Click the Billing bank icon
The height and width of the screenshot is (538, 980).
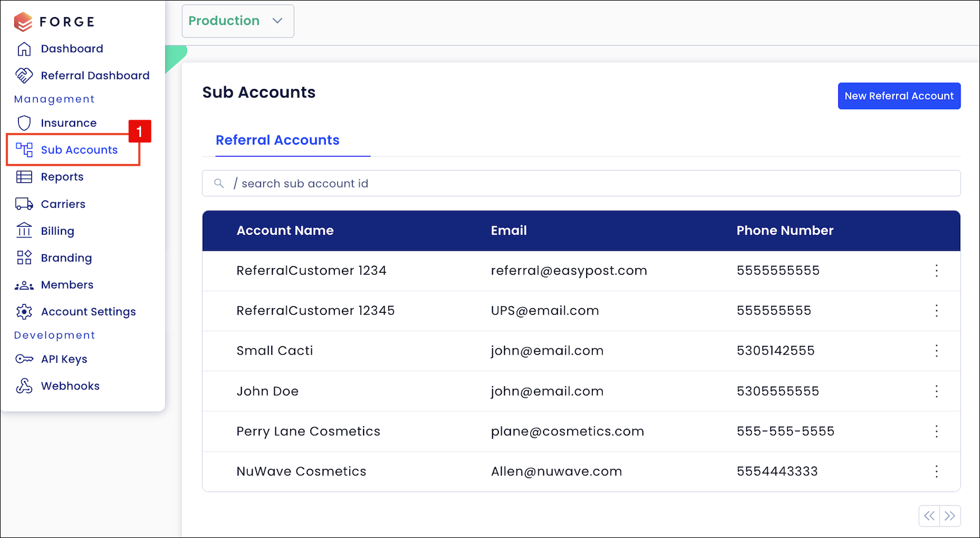click(x=24, y=230)
